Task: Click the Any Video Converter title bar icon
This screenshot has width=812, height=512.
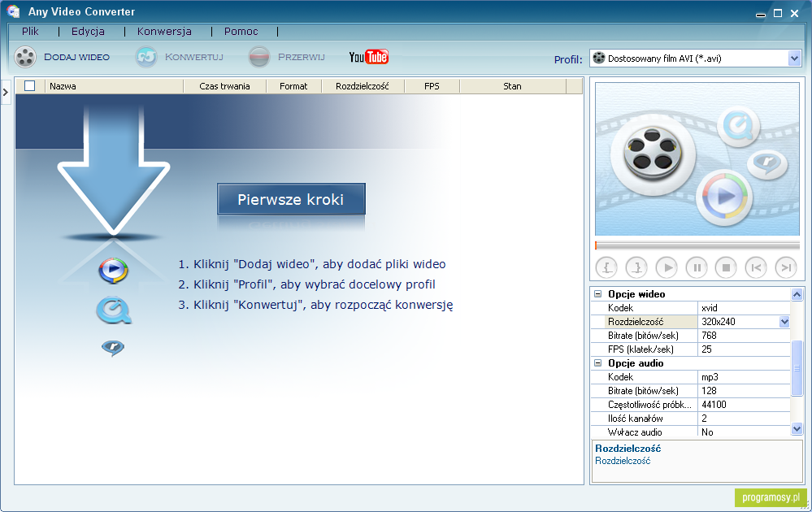Action: pos(14,11)
